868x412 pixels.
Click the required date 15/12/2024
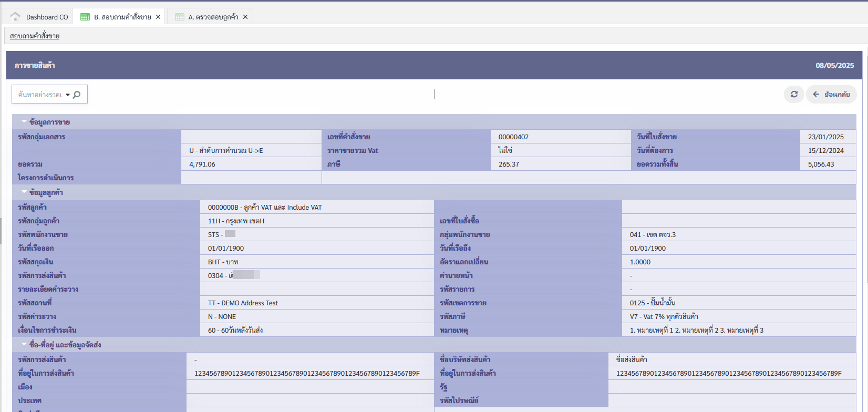coord(825,150)
